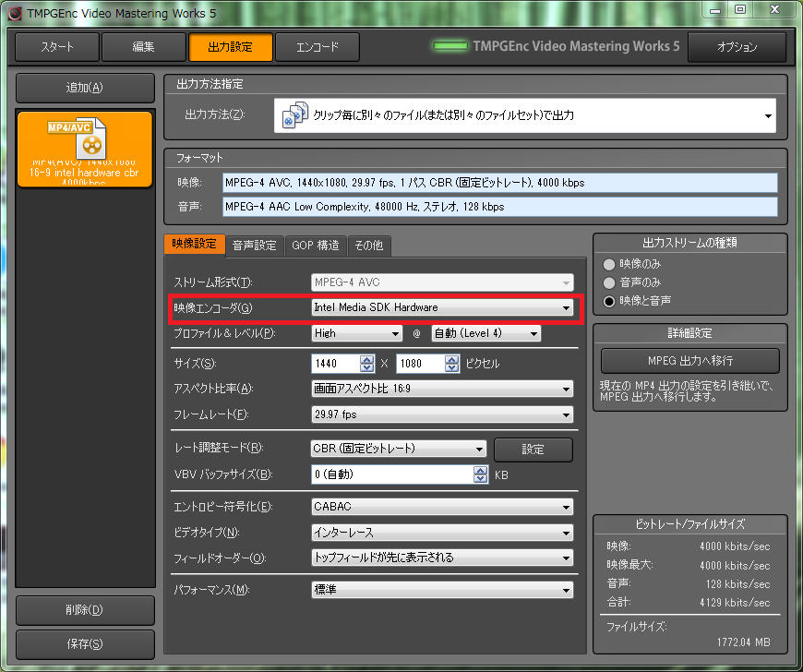Open the パフォーマンス 標準 dropdown
Screen dimensions: 803x672
[442, 590]
